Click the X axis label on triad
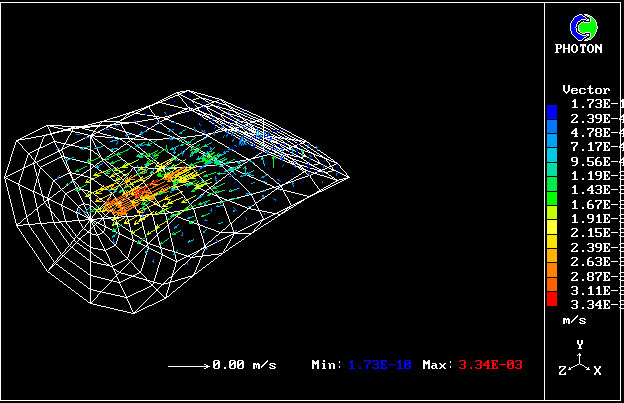 pyautogui.click(x=597, y=371)
